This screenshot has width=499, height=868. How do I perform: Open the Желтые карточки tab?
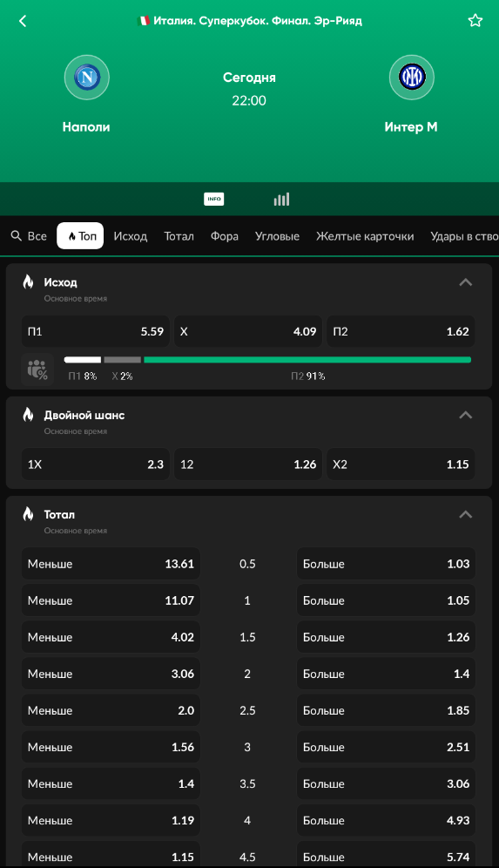coord(365,236)
